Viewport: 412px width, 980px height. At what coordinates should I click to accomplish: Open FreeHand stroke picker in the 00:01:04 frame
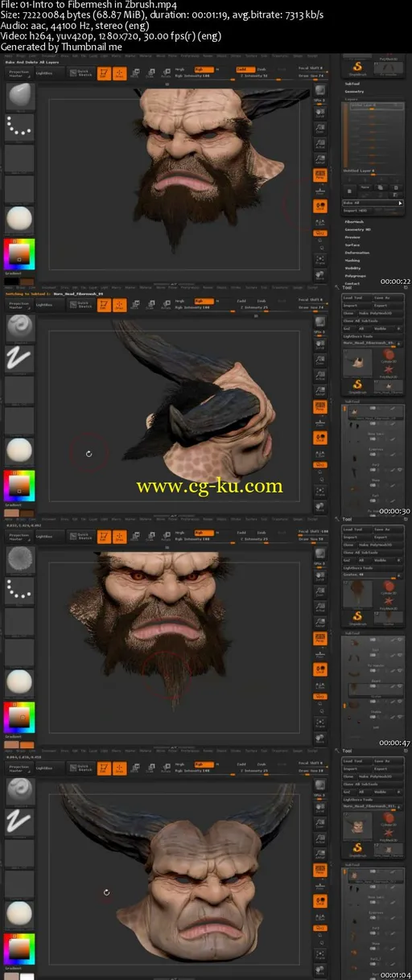click(x=19, y=822)
